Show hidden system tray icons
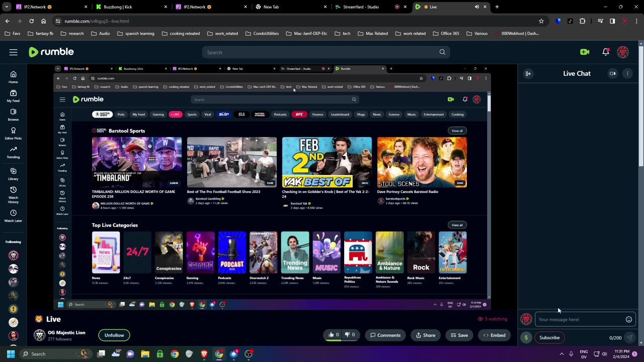This screenshot has height=362, width=644. [561, 354]
